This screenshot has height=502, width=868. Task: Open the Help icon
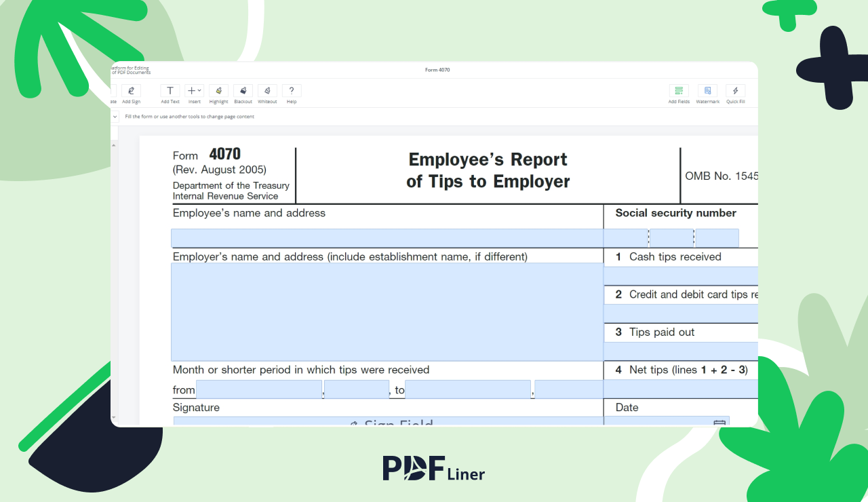tap(292, 91)
